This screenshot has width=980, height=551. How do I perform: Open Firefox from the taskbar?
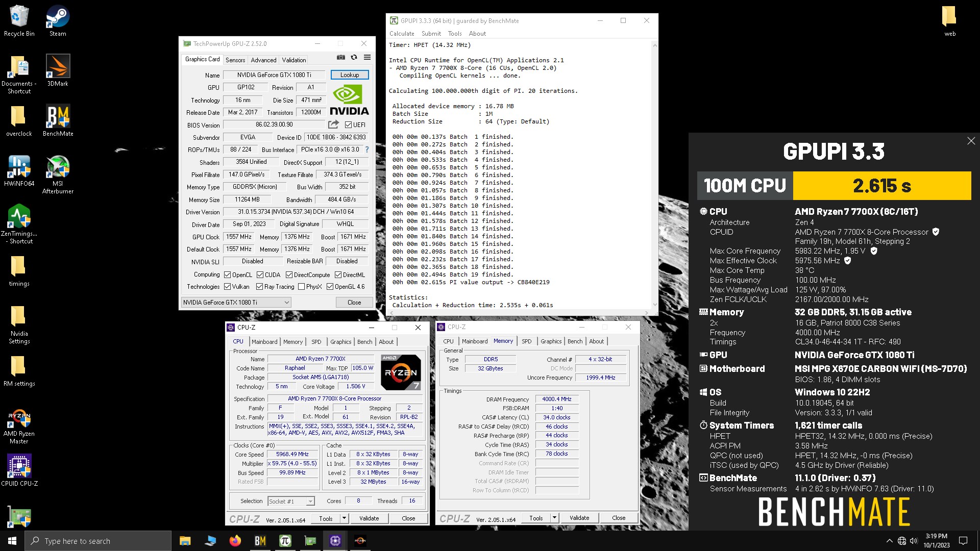pos(235,541)
